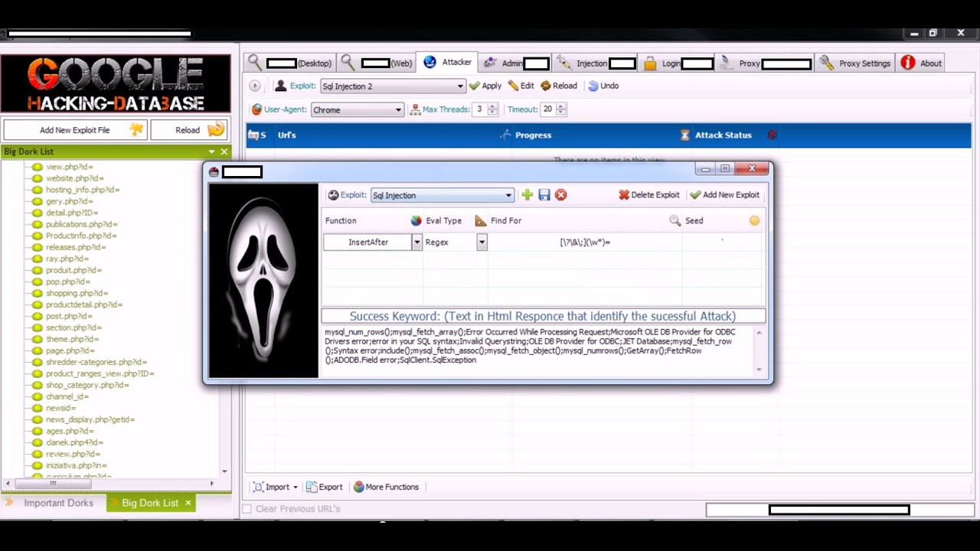Viewport: 980px width, 551px height.
Task: Click Add New Exploit button
Action: (x=724, y=195)
